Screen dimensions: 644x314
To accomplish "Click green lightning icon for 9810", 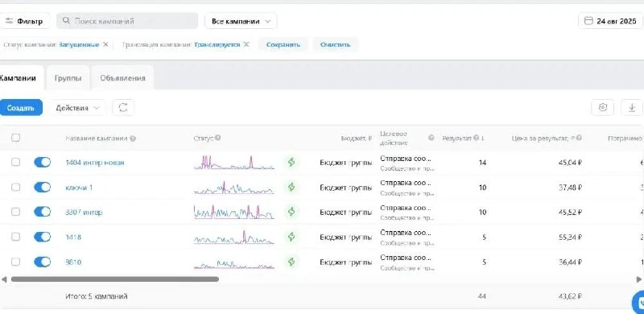I will pyautogui.click(x=291, y=262).
